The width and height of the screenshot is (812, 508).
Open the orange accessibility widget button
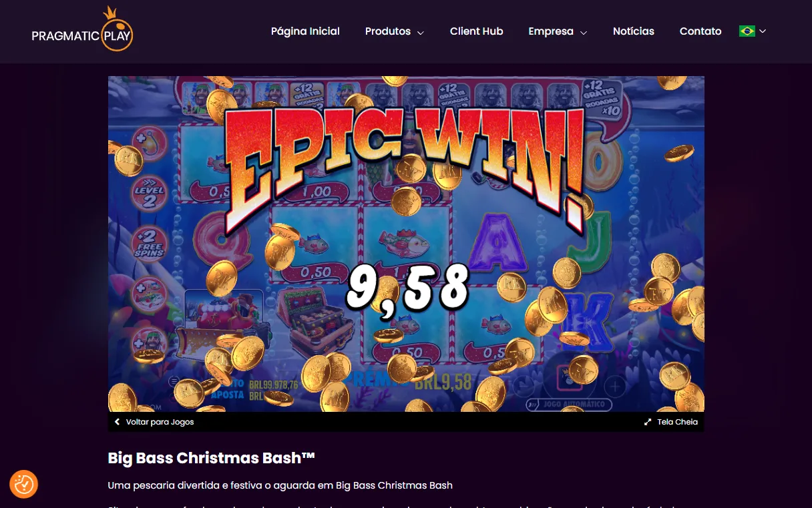pos(24,484)
